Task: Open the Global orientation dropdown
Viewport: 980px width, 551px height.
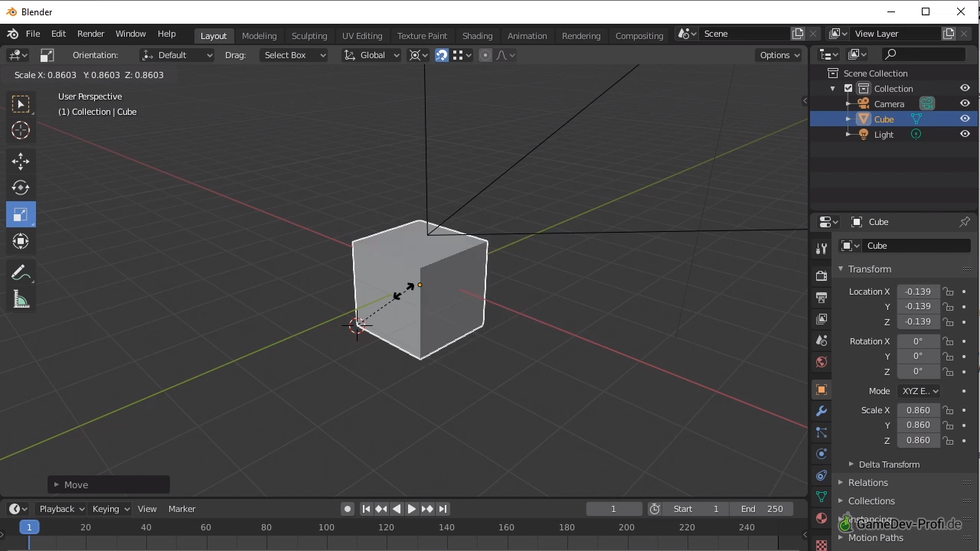Action: (x=371, y=55)
